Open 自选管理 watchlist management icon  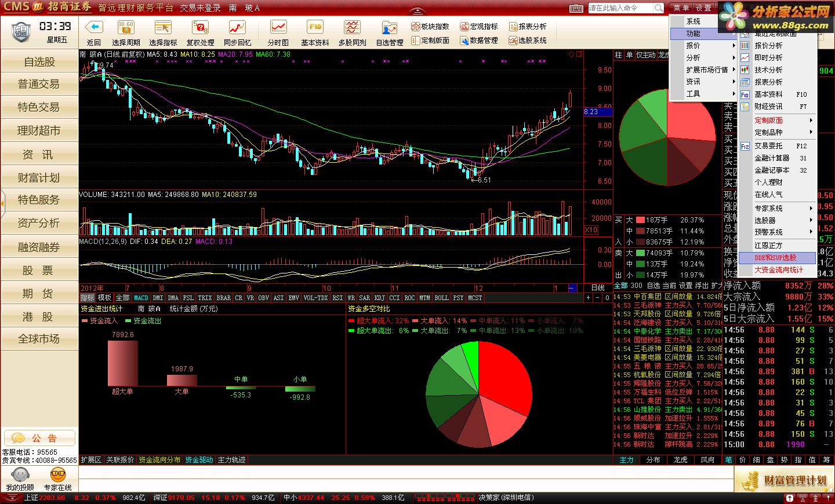tap(389, 28)
